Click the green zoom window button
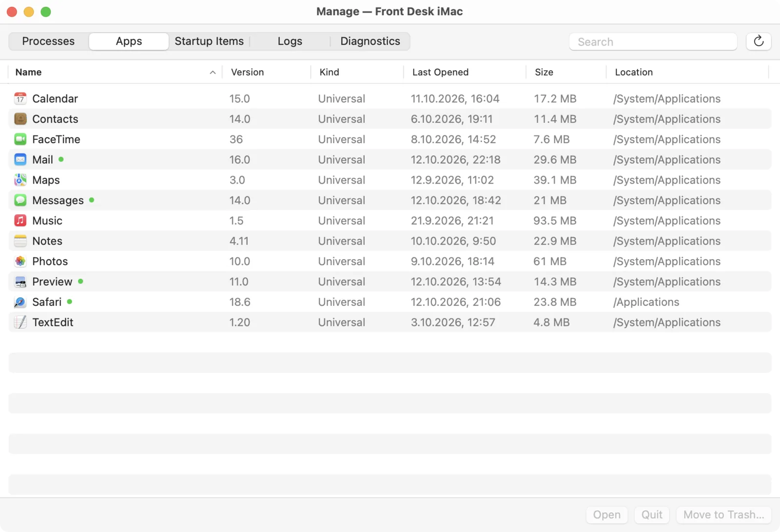The height and width of the screenshot is (532, 780). click(46, 12)
